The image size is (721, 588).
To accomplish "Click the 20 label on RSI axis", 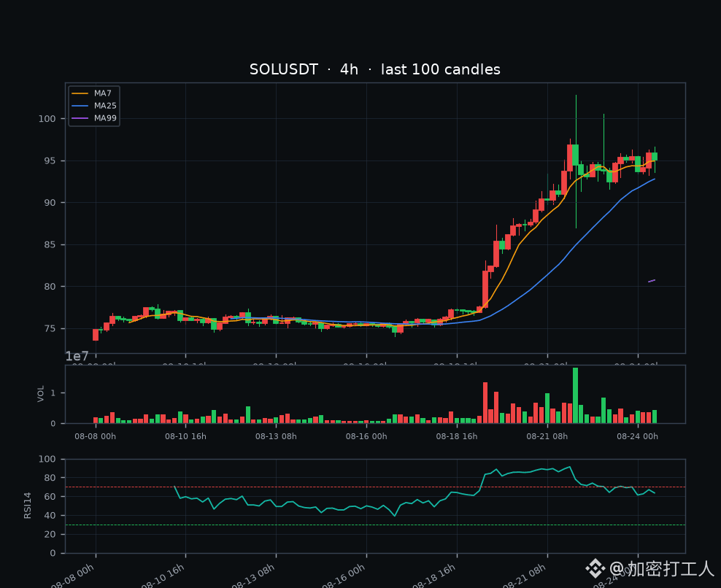I will point(50,534).
